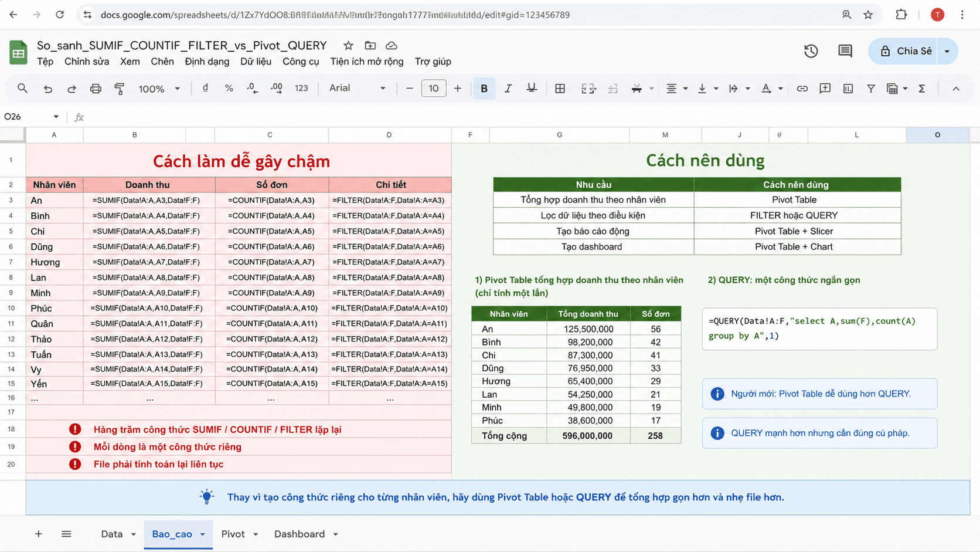Toggle bold formatting
This screenshot has width=980, height=552.
[484, 89]
